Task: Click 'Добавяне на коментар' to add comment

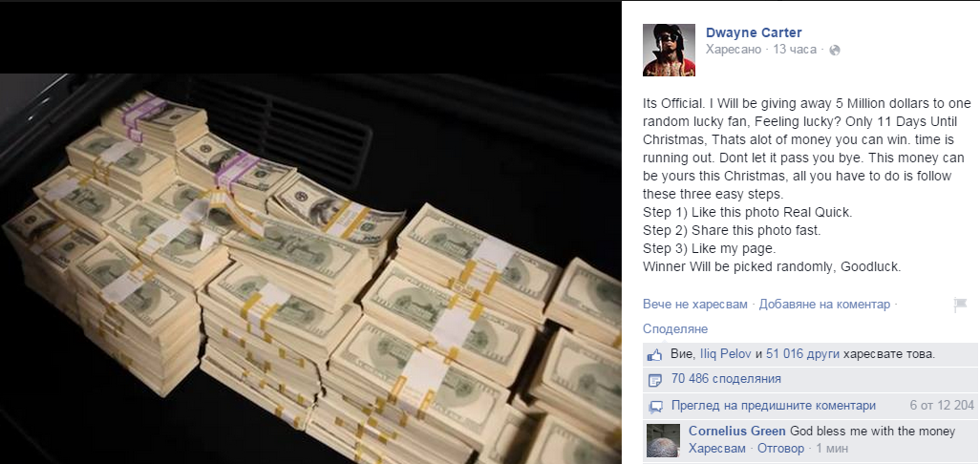Action: coord(824,305)
